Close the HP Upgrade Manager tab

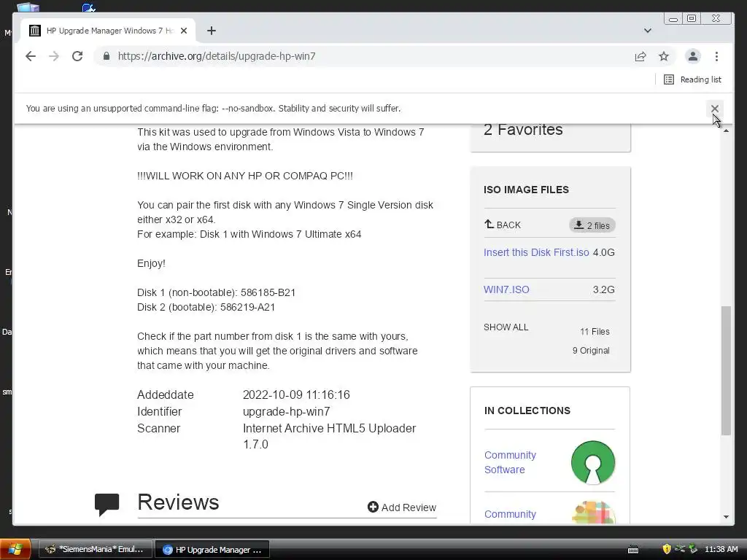[x=184, y=31]
